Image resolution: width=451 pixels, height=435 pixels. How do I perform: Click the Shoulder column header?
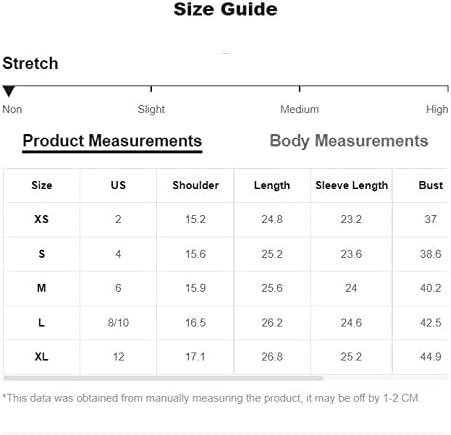(196, 185)
